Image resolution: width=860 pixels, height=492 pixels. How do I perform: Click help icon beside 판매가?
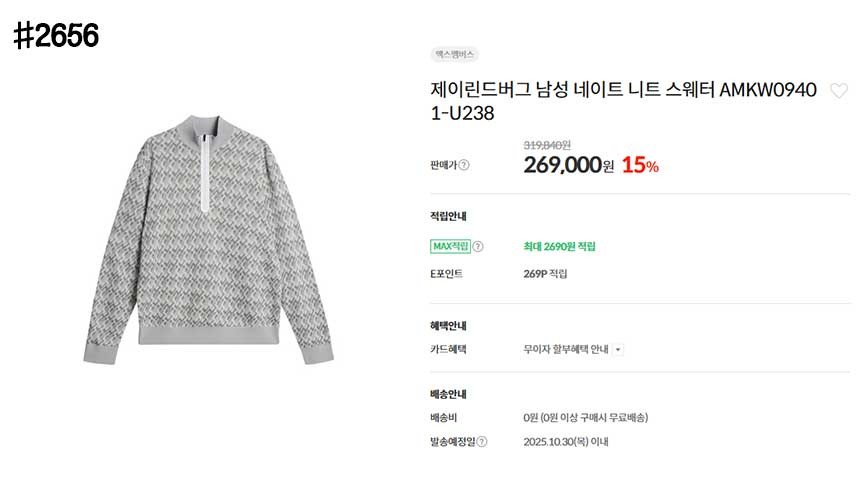[464, 166]
